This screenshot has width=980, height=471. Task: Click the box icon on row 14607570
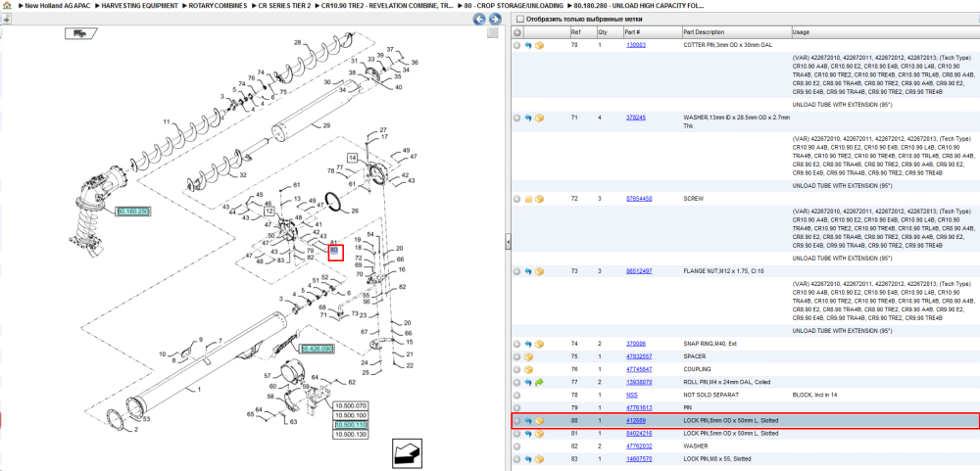(x=539, y=459)
